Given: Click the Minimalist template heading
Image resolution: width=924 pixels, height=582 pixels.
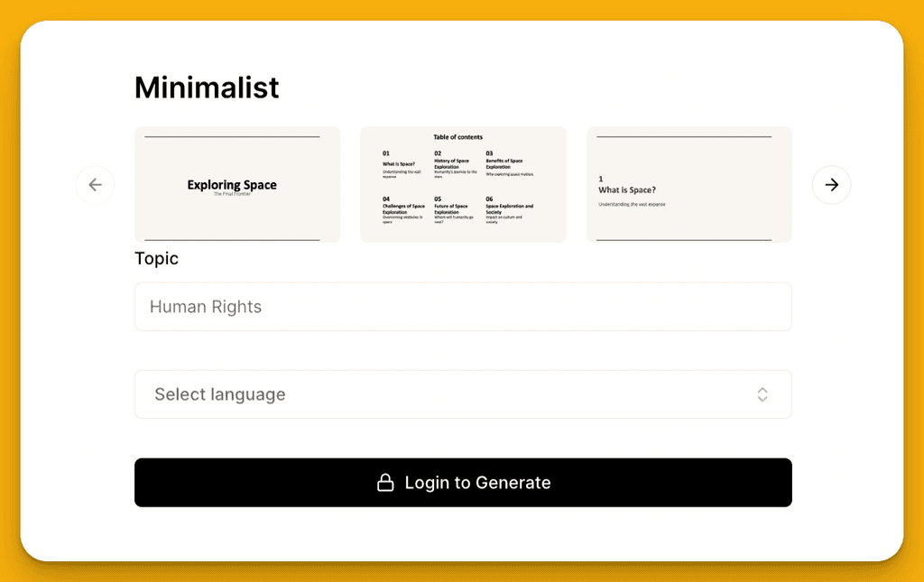Looking at the screenshot, I should (x=207, y=88).
